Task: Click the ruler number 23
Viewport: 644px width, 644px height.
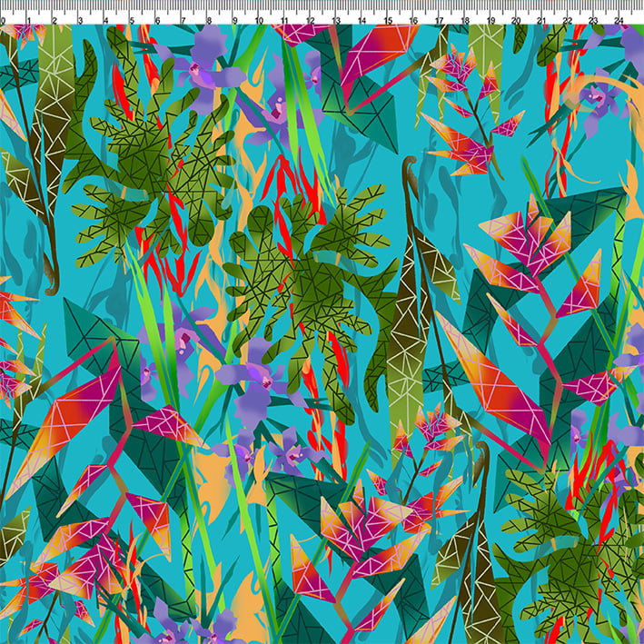Action: 593,21
